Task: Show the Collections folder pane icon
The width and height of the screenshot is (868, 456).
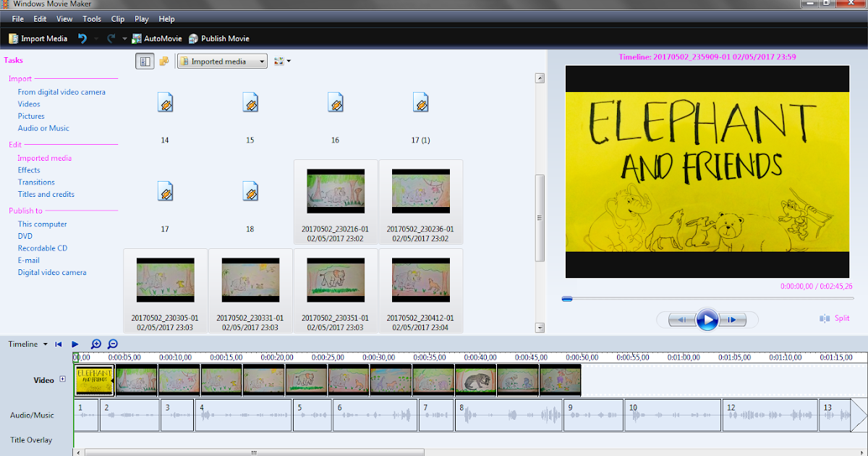Action: 164,62
